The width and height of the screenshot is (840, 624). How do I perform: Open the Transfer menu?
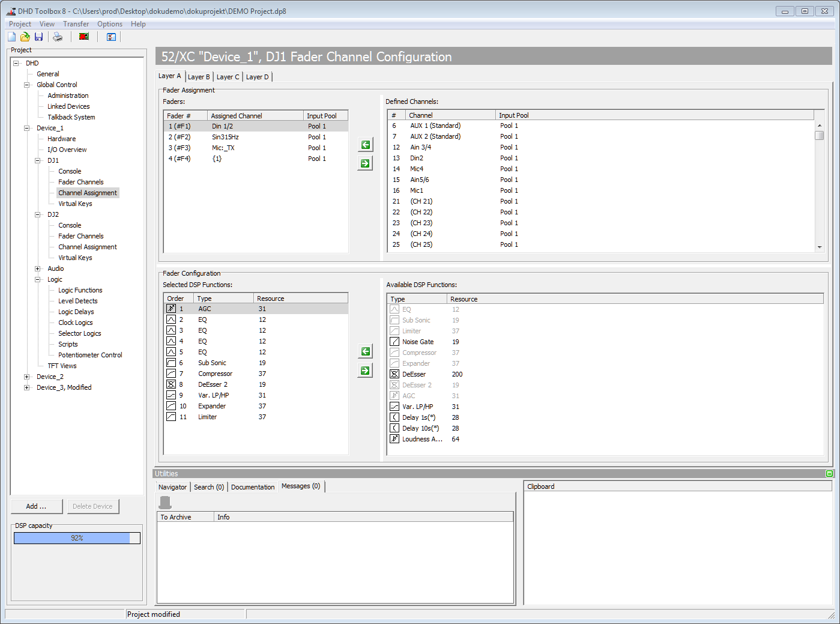click(x=76, y=23)
